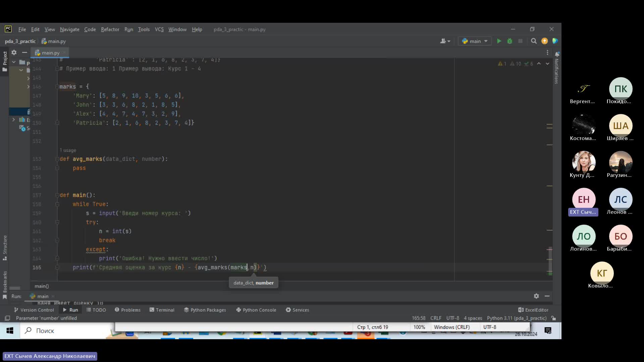
Task: Open the JetBrains toolbox multicolor icon
Action: click(x=555, y=41)
